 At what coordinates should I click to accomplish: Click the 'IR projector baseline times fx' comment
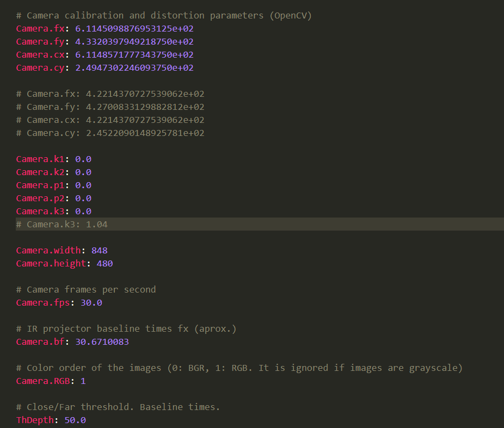point(126,329)
